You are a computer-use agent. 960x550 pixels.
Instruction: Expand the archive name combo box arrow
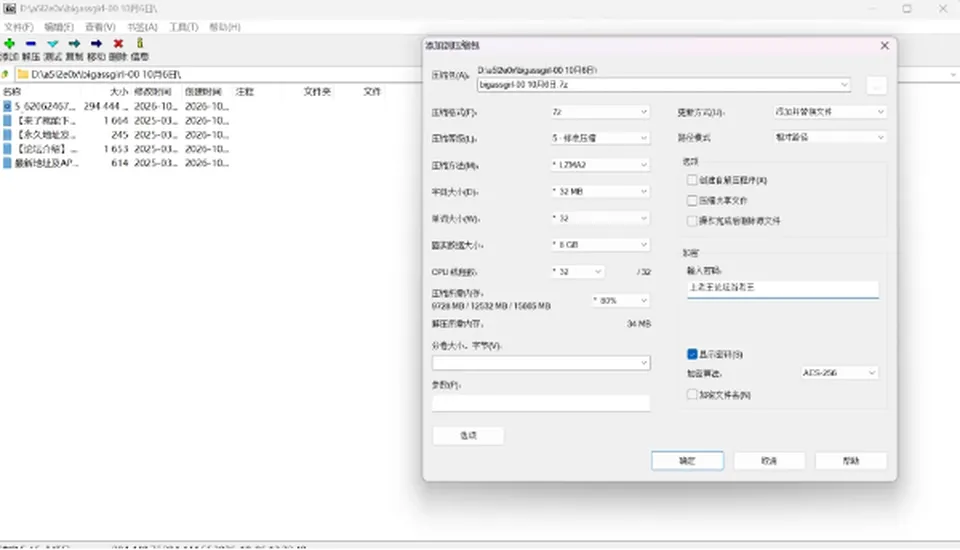coord(844,85)
